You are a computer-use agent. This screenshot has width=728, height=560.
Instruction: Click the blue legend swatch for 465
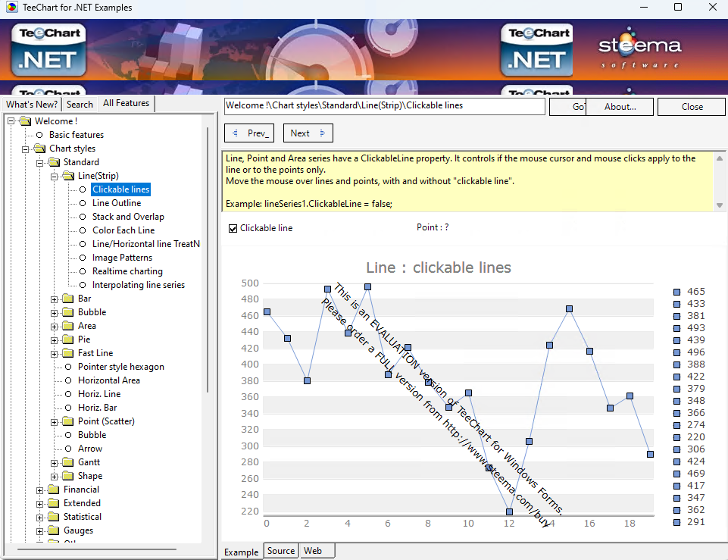(x=677, y=292)
